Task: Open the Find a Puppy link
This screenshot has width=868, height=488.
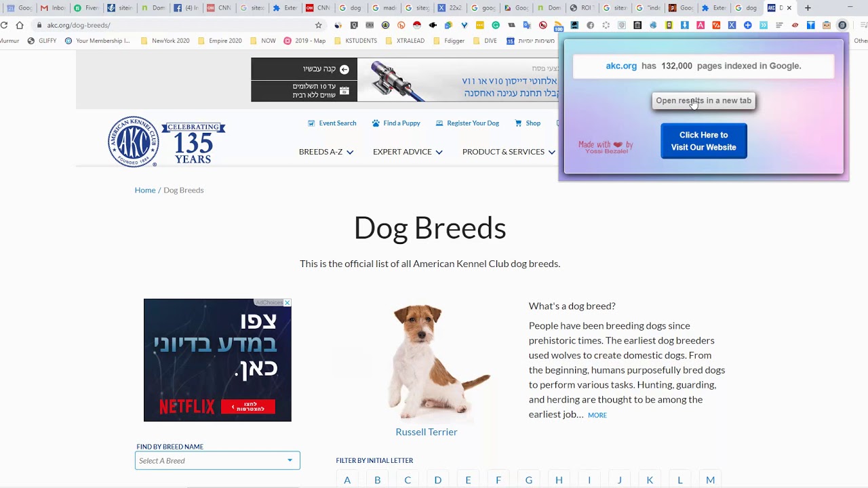Action: 401,123
